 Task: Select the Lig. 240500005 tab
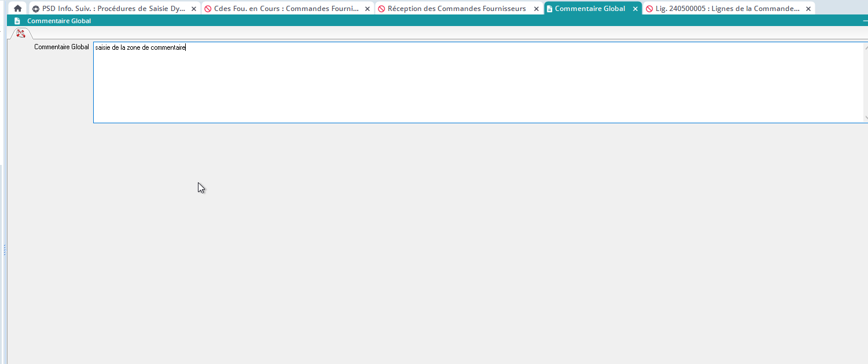pyautogui.click(x=731, y=9)
